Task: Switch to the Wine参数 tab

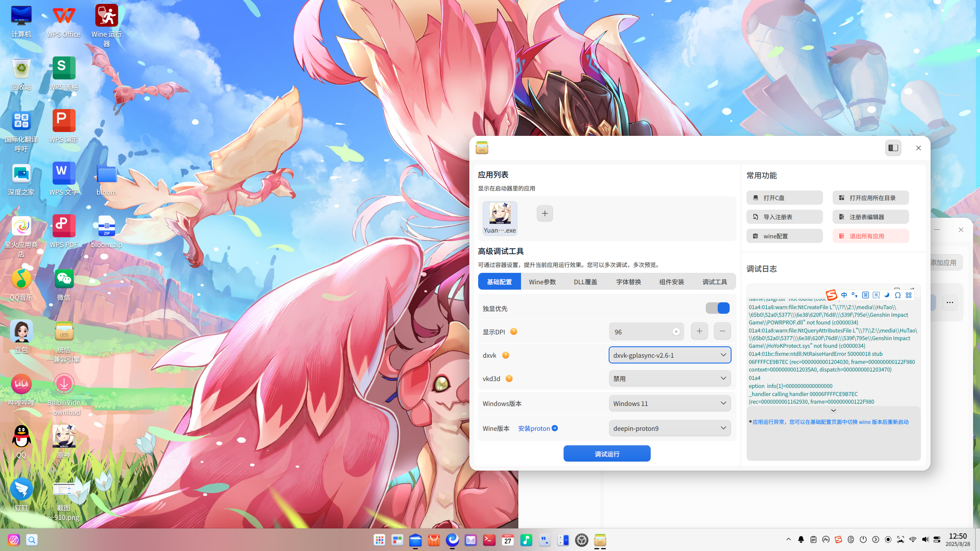Action: point(542,282)
